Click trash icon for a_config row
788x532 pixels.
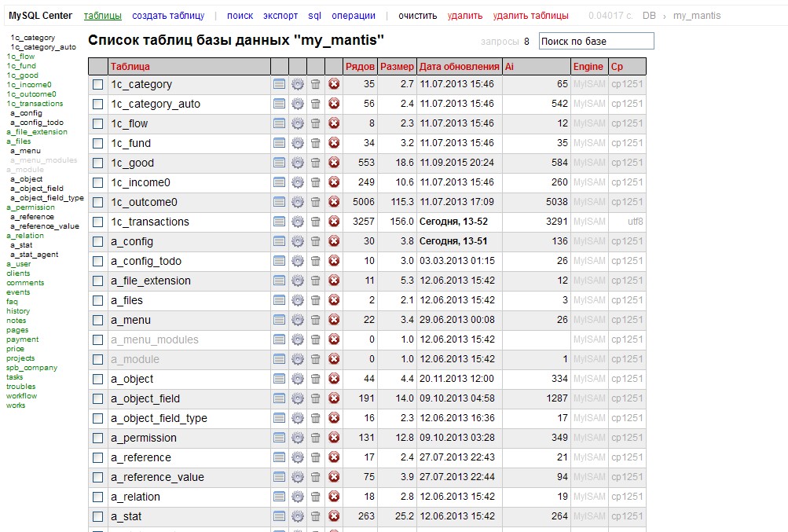pyautogui.click(x=316, y=241)
